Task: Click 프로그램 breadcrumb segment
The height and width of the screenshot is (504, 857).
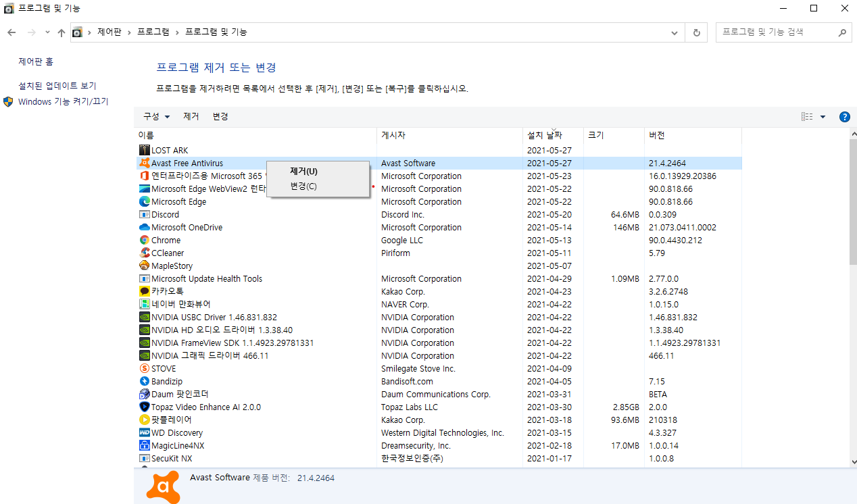Action: [x=153, y=32]
